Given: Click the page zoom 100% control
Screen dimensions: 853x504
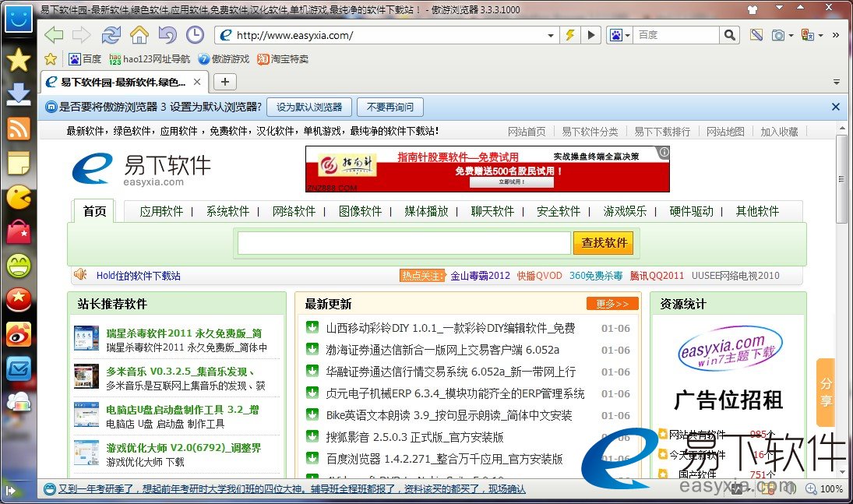Looking at the screenshot, I should [x=824, y=488].
